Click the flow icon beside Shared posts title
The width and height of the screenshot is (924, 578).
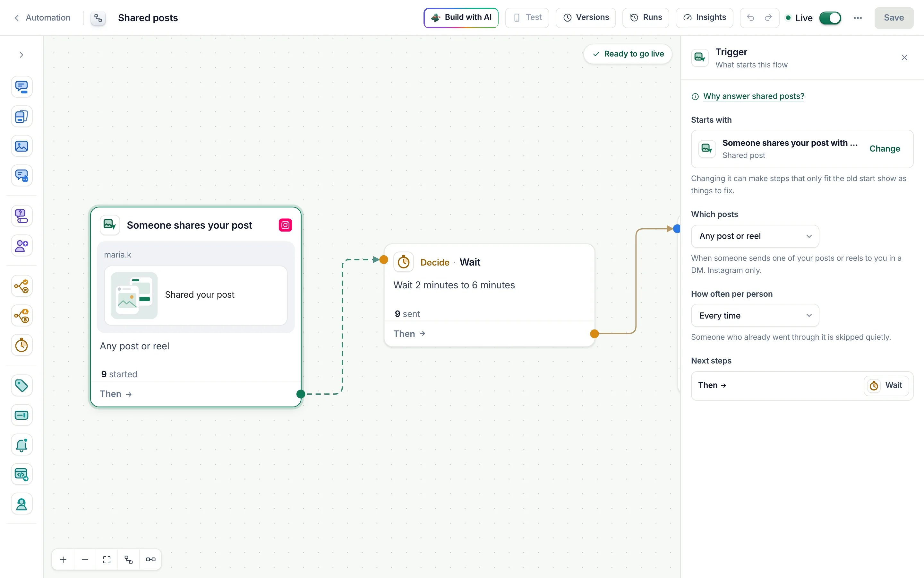98,18
